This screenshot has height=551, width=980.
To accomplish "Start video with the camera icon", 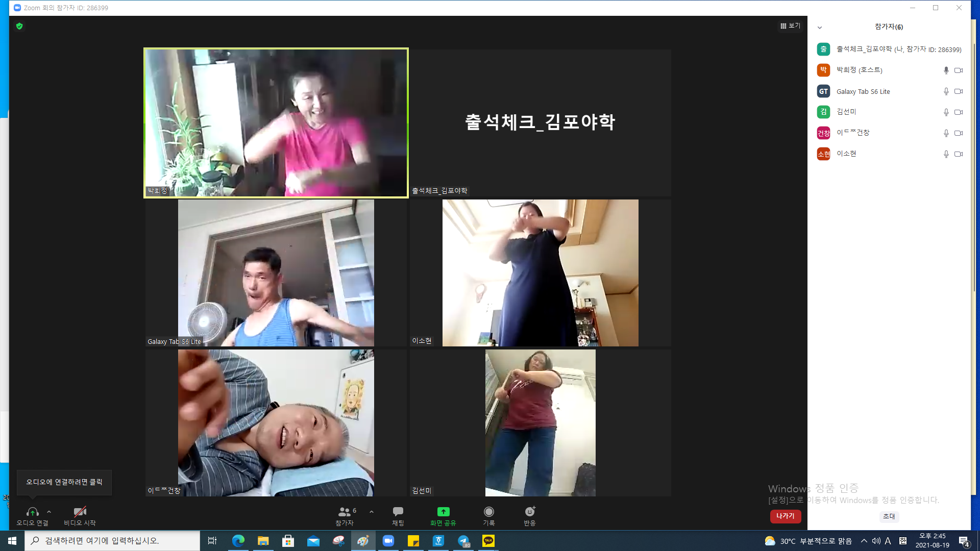I will coord(80,512).
